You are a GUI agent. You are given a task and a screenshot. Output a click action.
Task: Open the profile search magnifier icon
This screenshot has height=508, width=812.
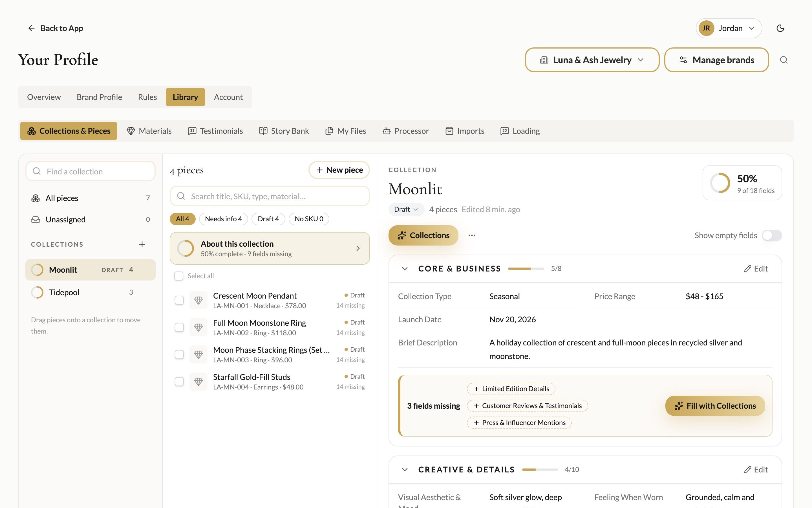click(x=784, y=60)
